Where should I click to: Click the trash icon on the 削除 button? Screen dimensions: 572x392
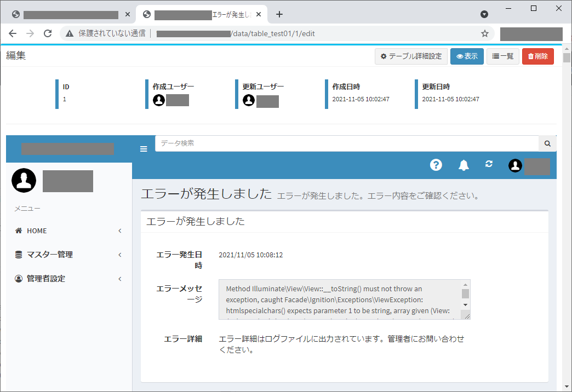(529, 56)
